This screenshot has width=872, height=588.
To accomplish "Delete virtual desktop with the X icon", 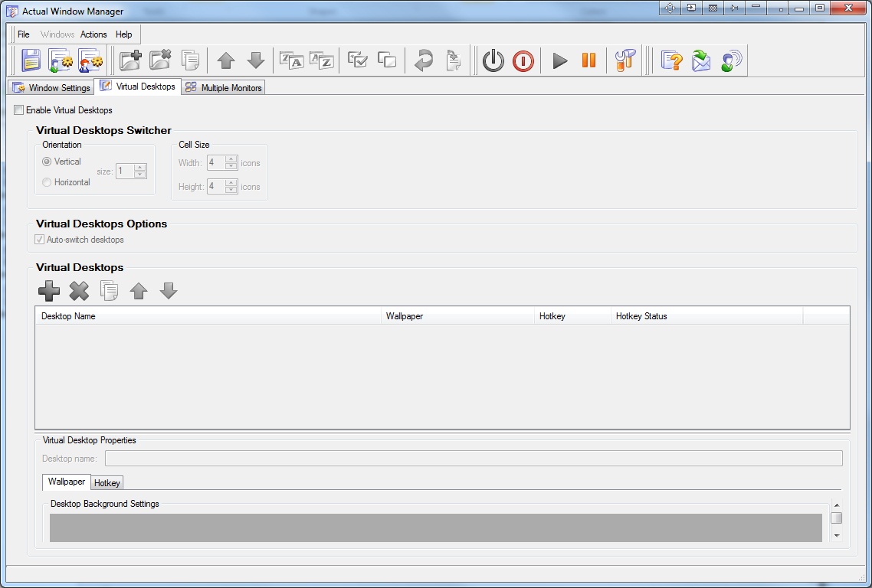I will pos(79,291).
